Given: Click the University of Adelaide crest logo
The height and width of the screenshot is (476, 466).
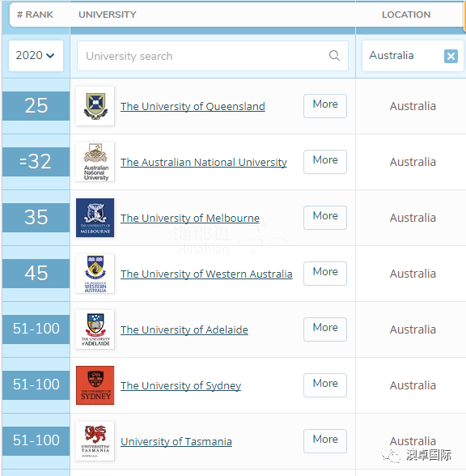Looking at the screenshot, I should [95, 329].
